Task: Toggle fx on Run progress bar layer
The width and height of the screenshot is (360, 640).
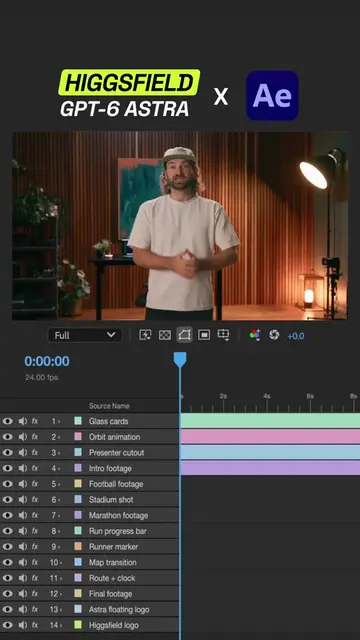Action: pyautogui.click(x=35, y=531)
